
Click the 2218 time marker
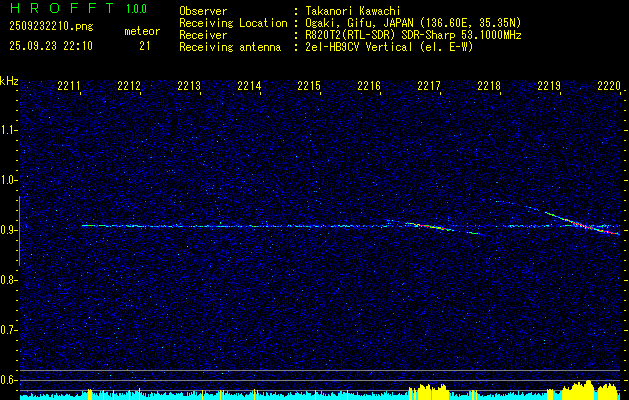coord(489,85)
